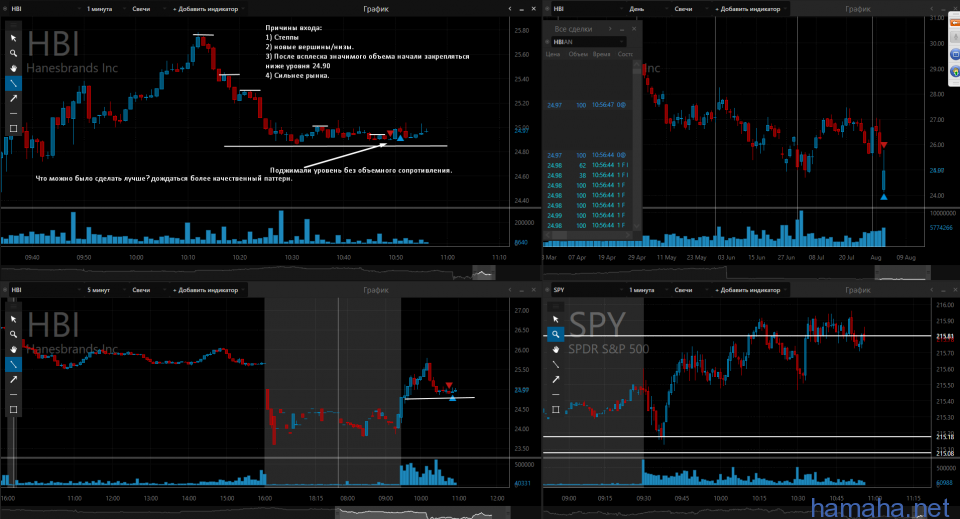The width and height of the screenshot is (960, 519).
Task: Select trend line tool in SPY chart
Action: click(555, 364)
